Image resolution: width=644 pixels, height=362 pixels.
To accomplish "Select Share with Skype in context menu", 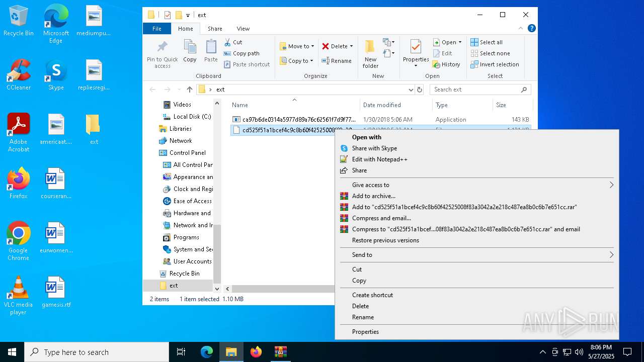I will 476,148.
